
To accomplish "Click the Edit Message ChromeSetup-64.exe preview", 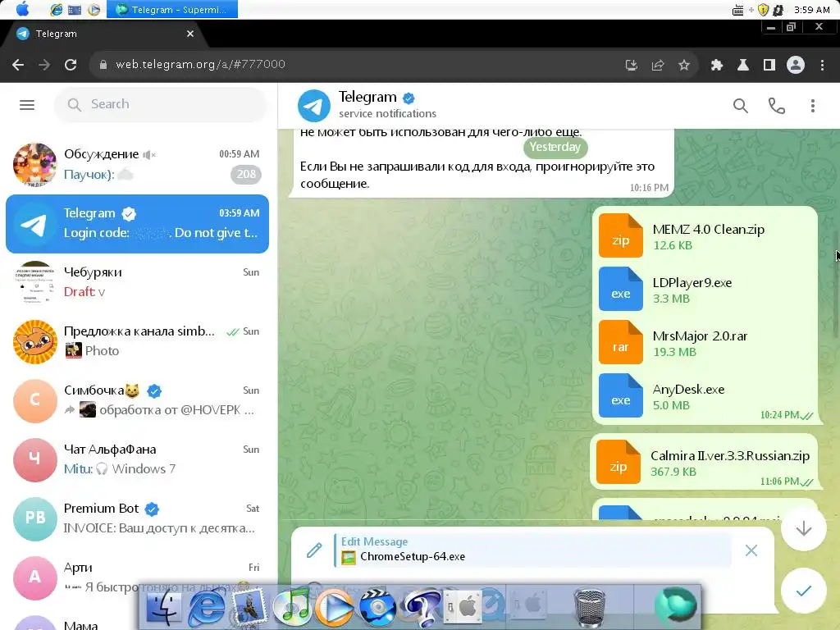I will (x=533, y=550).
